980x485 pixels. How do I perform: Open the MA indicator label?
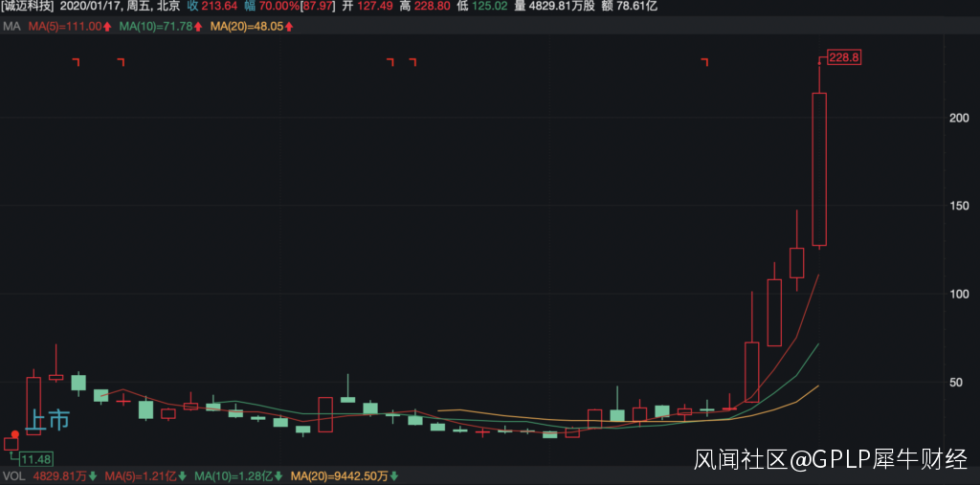tap(11, 26)
